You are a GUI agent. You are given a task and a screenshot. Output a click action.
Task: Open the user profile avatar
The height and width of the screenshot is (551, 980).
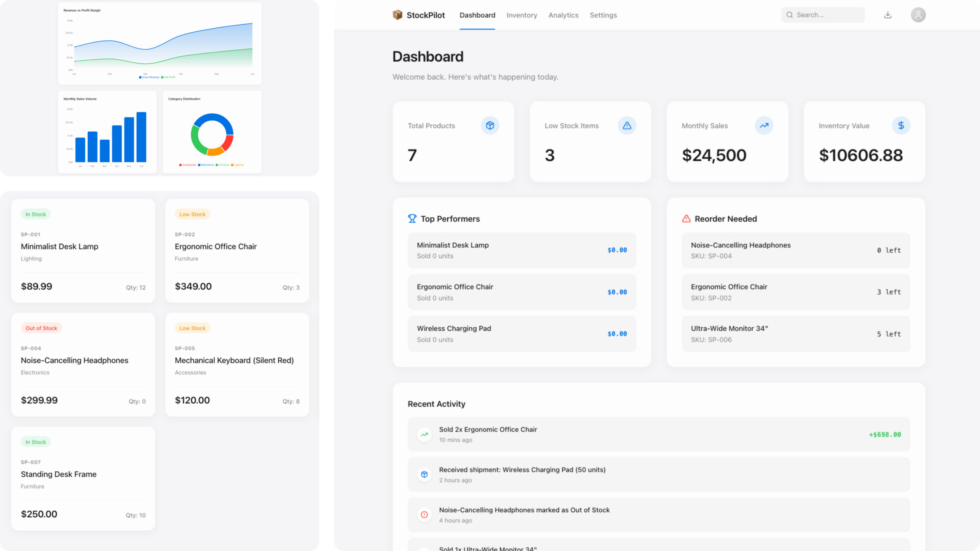918,15
